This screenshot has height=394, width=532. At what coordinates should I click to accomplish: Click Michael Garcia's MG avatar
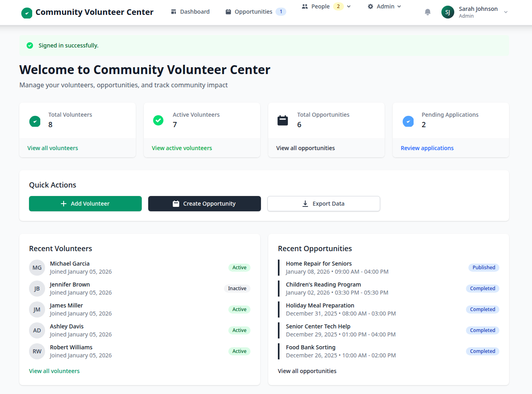point(37,267)
